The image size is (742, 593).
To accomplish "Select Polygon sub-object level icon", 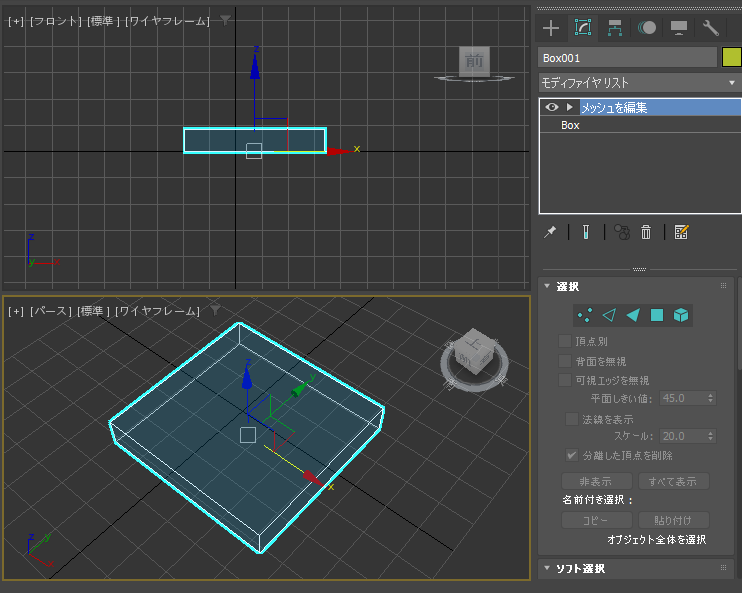I will coord(657,315).
